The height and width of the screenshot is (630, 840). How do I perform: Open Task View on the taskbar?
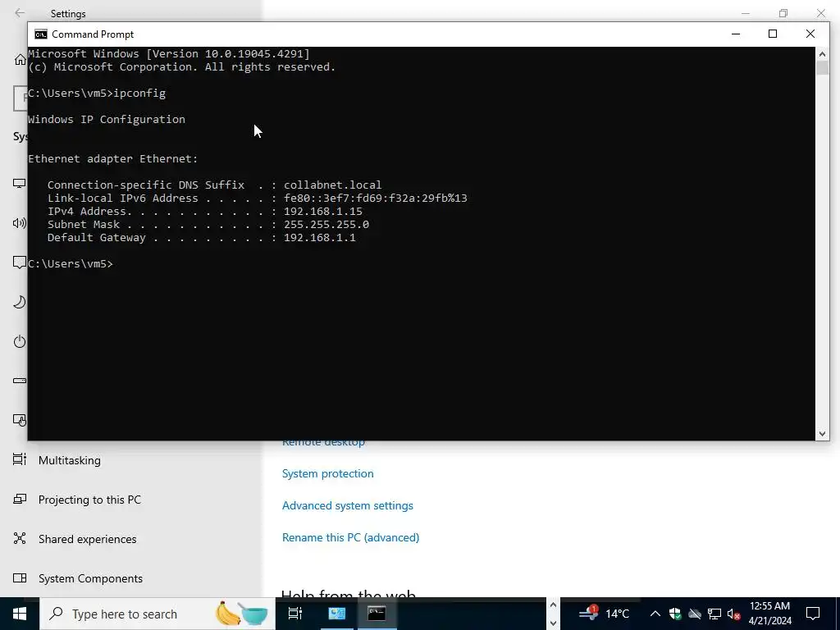click(x=295, y=614)
